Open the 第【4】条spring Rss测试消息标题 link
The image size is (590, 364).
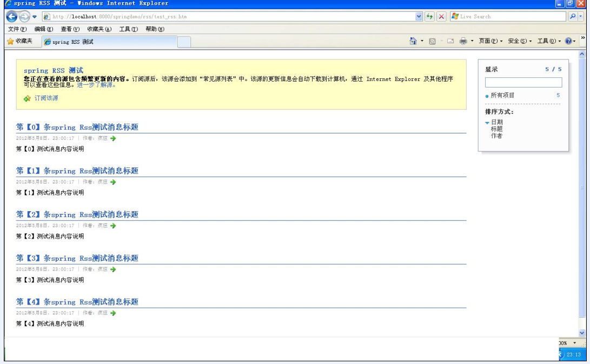point(77,302)
